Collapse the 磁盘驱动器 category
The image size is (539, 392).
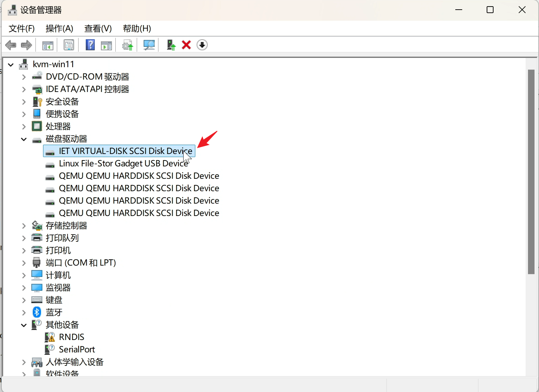coord(24,139)
